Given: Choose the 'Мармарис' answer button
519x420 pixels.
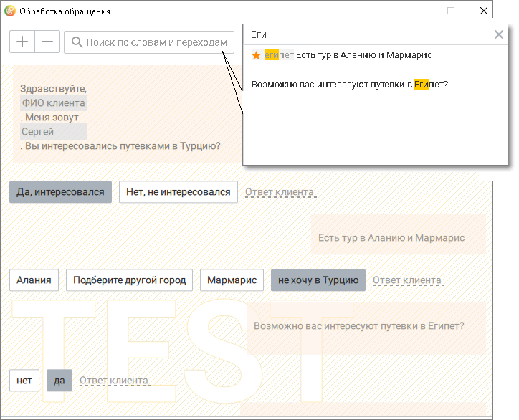Looking at the screenshot, I should click(232, 280).
